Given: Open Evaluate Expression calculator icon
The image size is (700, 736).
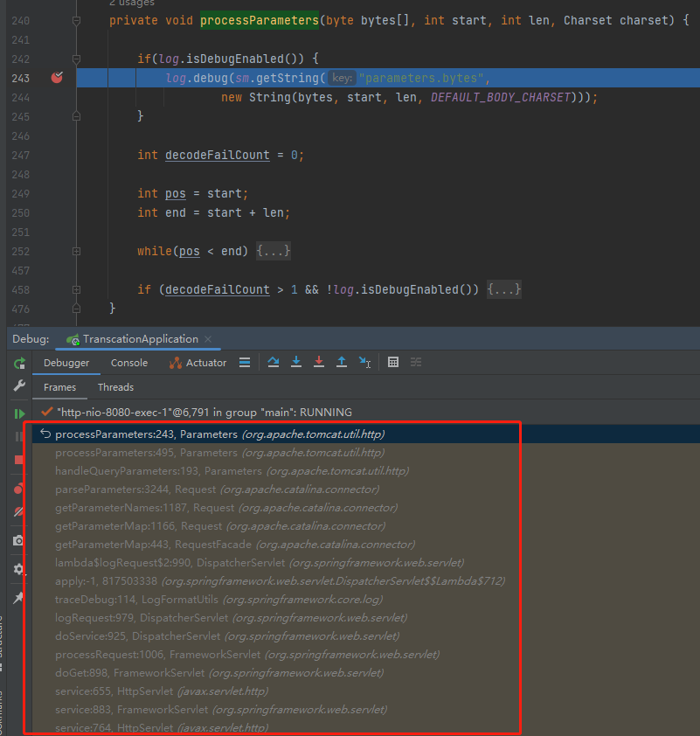Looking at the screenshot, I should (393, 362).
